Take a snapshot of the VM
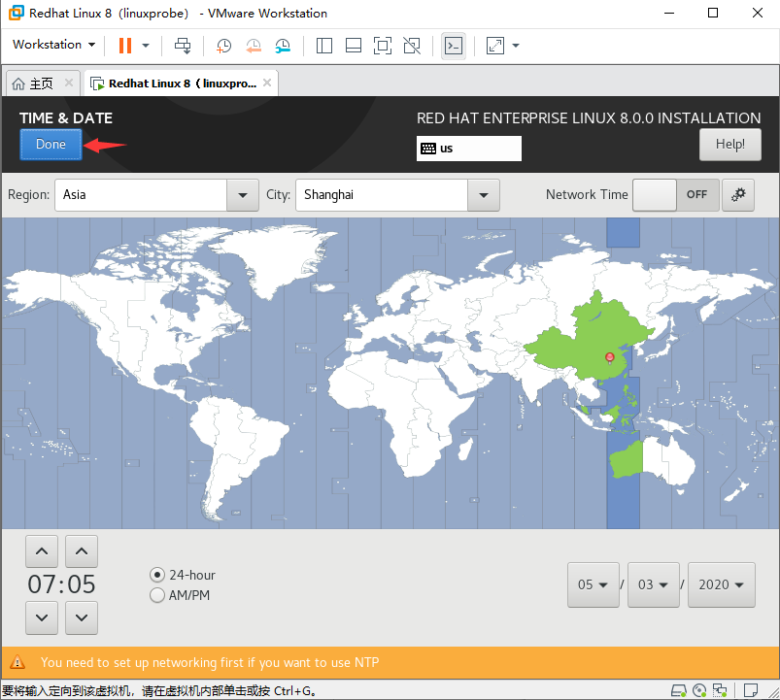The width and height of the screenshot is (780, 700). coord(223,46)
